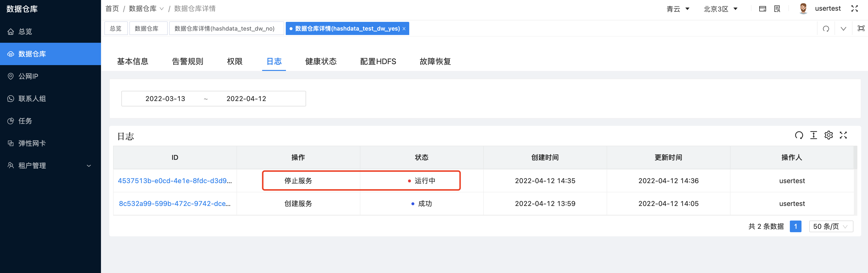Switch to the 健康状态 tab

click(x=321, y=61)
